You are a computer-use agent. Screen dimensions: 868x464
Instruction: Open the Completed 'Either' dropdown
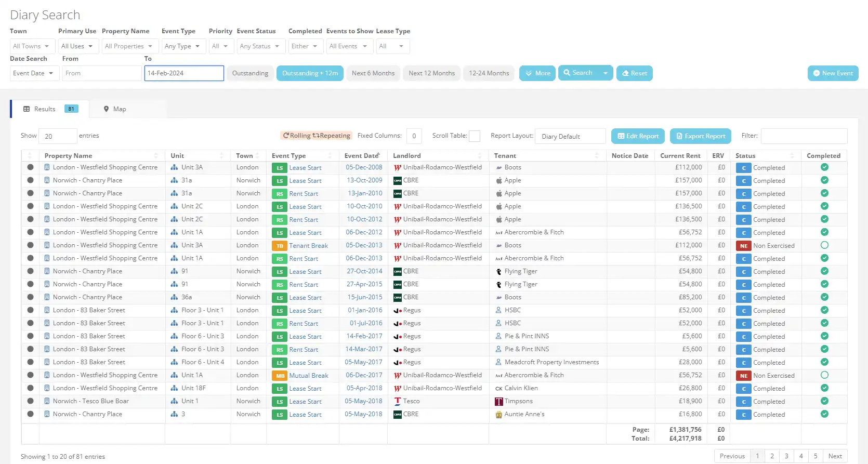(x=306, y=46)
